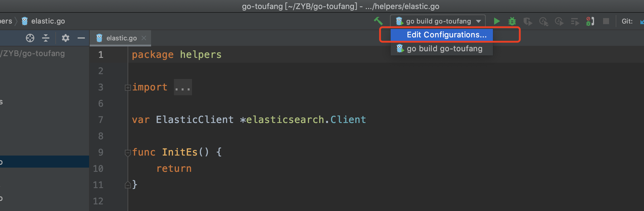
Task: Collapse all in the project panel
Action: click(46, 38)
